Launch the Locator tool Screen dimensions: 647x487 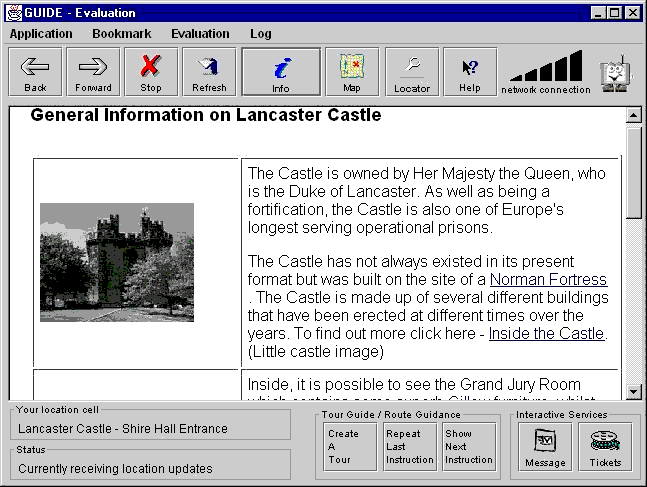point(412,72)
